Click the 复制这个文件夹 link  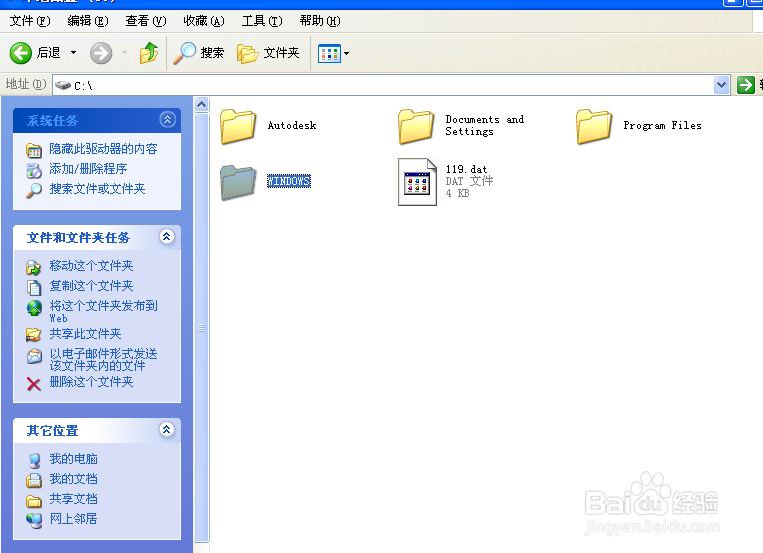[x=91, y=286]
